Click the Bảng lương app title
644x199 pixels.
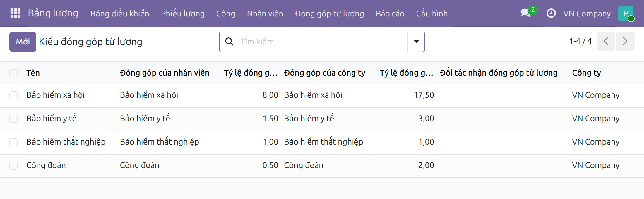(x=53, y=13)
